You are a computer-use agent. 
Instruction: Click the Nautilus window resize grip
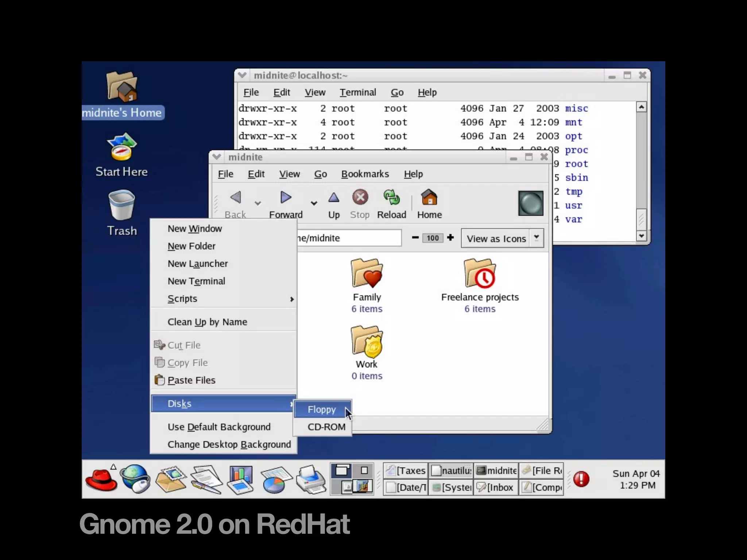(x=543, y=424)
